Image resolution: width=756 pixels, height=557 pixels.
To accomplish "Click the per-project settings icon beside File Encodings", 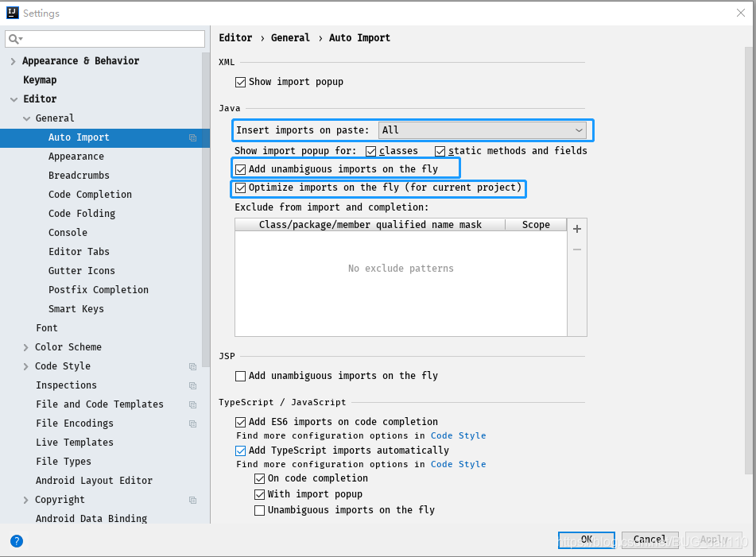I will [x=192, y=424].
